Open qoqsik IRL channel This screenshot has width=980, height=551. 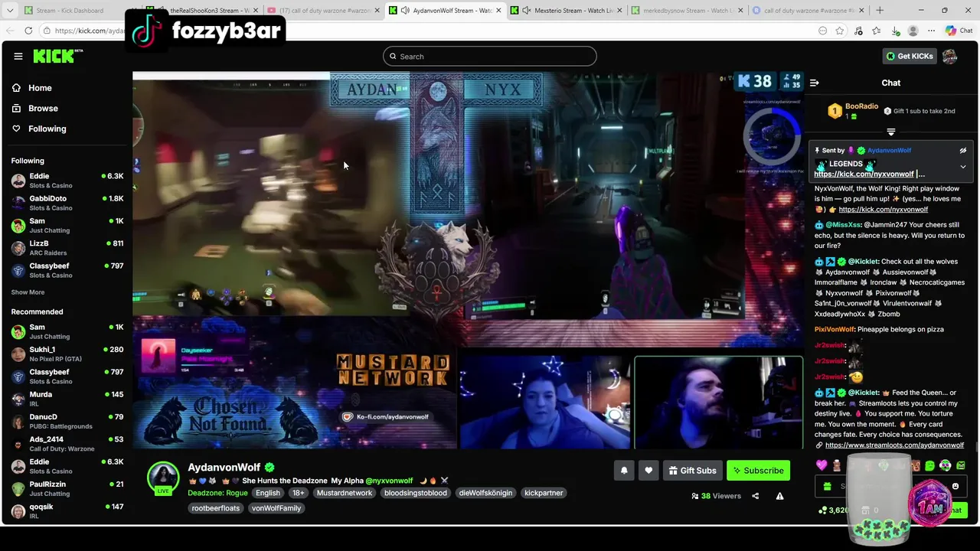click(67, 511)
